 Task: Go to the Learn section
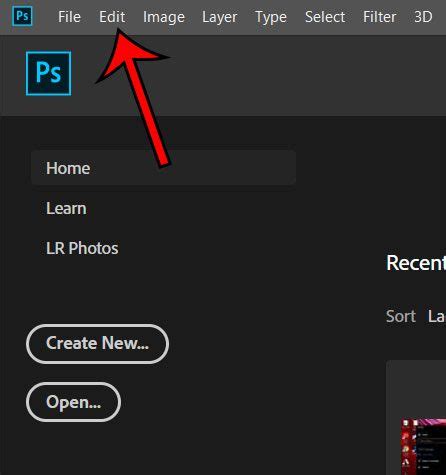tap(66, 208)
